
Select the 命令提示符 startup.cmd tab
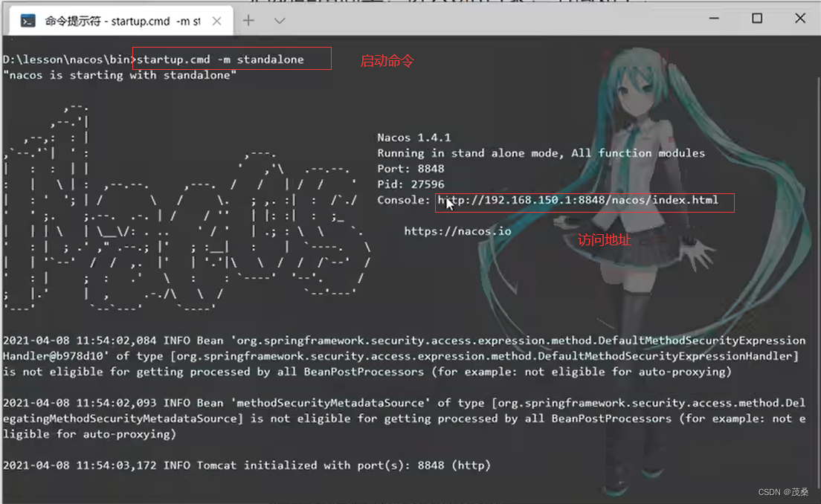point(121,21)
